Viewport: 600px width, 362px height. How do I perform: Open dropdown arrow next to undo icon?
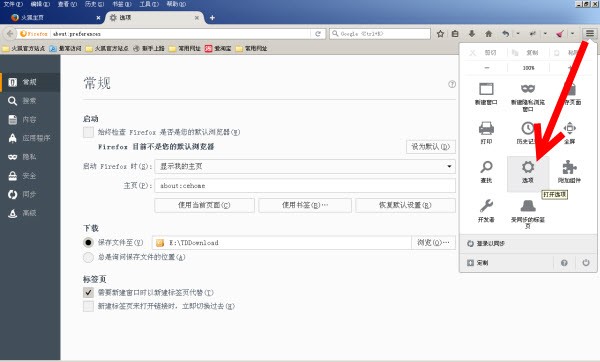pos(518,34)
